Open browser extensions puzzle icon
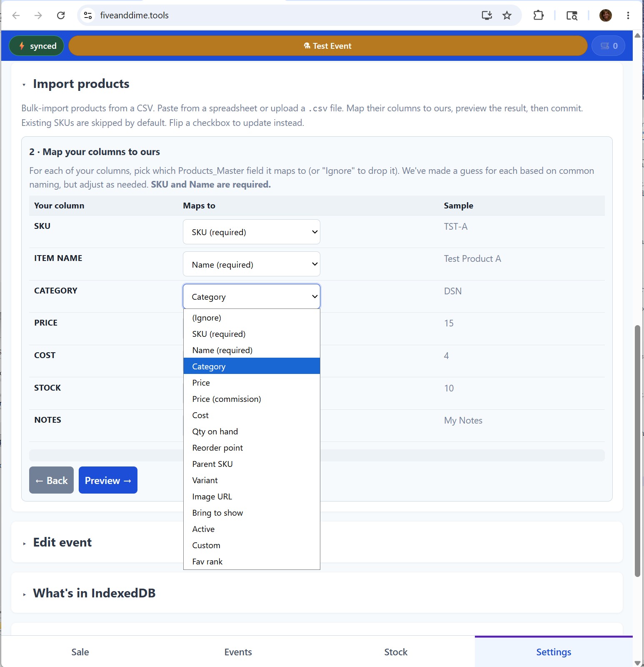 [x=538, y=15]
